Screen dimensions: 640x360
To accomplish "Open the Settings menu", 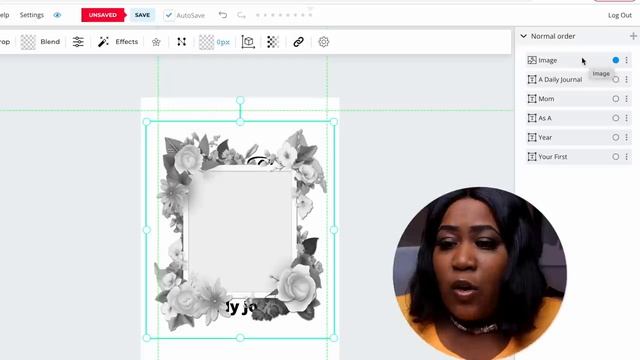I will click(x=31, y=15).
